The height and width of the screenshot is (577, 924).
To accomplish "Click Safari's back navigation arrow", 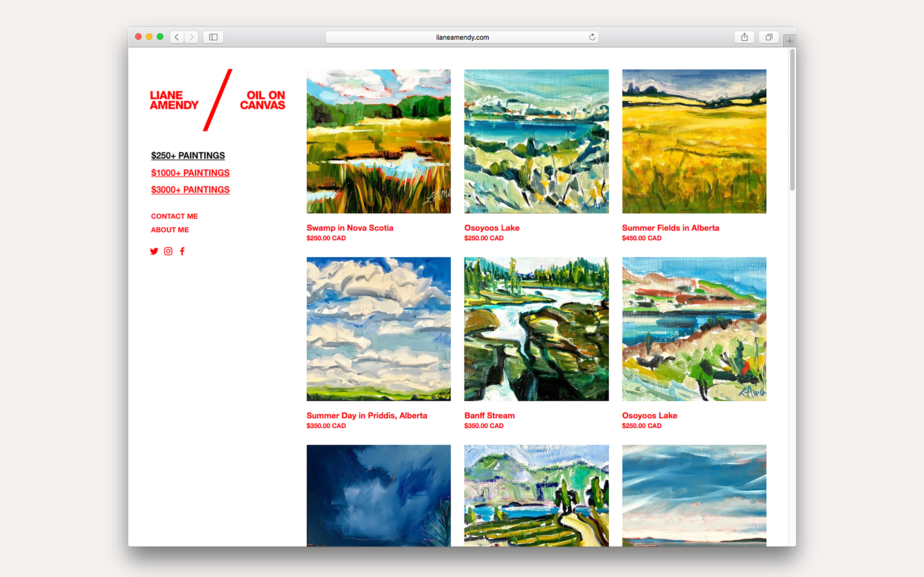I will point(177,37).
